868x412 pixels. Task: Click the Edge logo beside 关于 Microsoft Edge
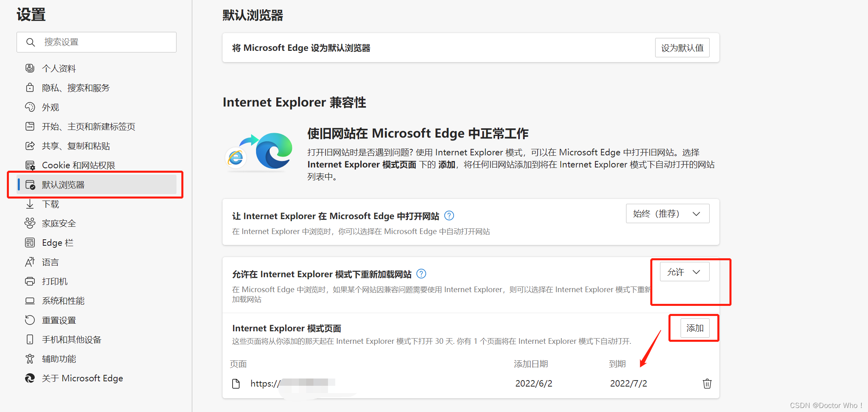30,378
